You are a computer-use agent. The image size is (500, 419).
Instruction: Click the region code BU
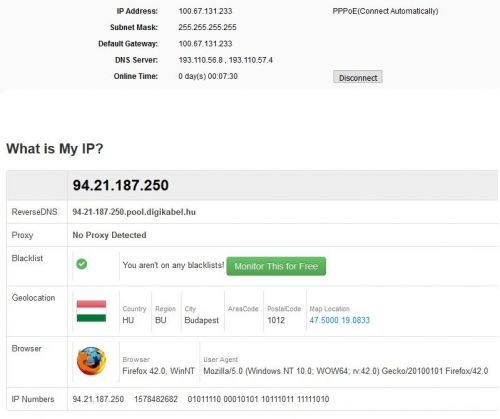click(x=160, y=320)
